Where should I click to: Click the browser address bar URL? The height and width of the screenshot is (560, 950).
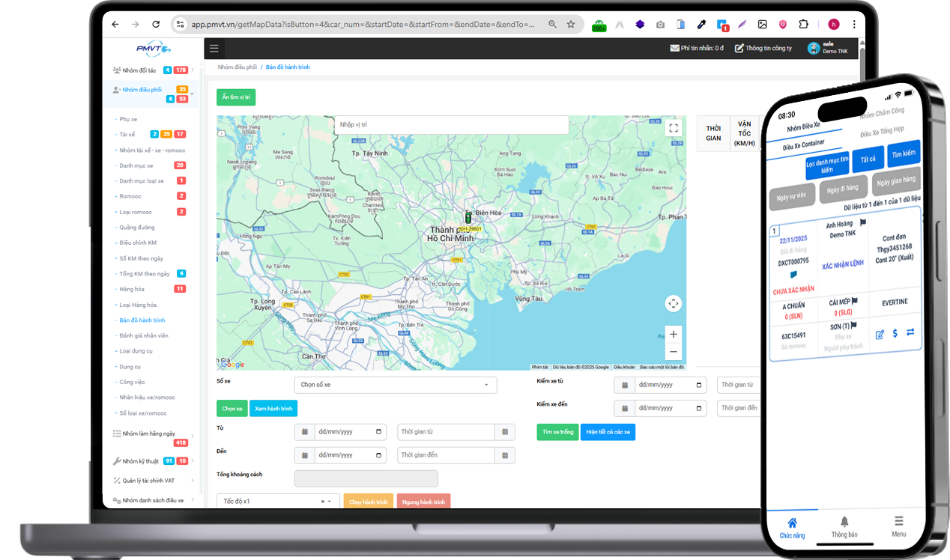(x=363, y=24)
